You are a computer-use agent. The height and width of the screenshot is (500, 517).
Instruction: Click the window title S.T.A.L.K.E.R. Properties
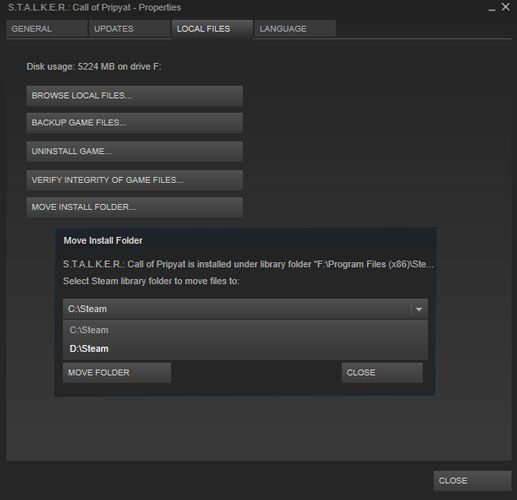click(94, 8)
